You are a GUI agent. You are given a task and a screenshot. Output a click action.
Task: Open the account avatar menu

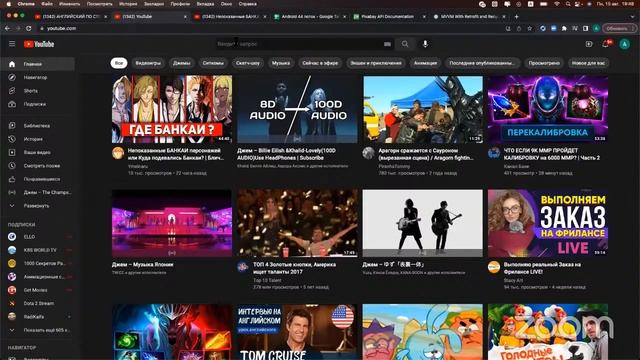click(x=624, y=44)
